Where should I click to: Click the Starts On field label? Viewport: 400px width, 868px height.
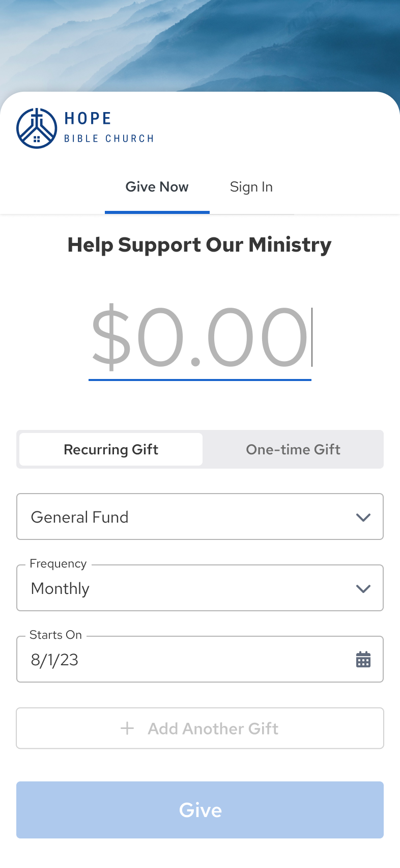55,635
